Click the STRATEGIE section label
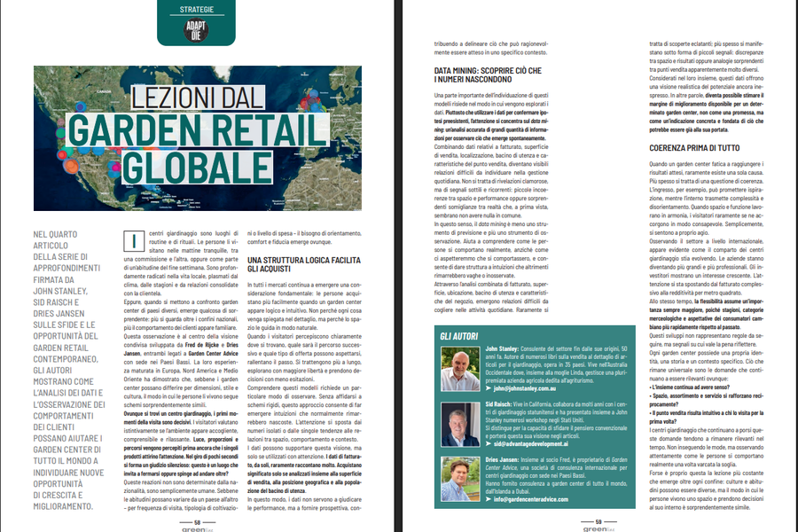Viewport: 798px width, 532px height. coord(197,10)
